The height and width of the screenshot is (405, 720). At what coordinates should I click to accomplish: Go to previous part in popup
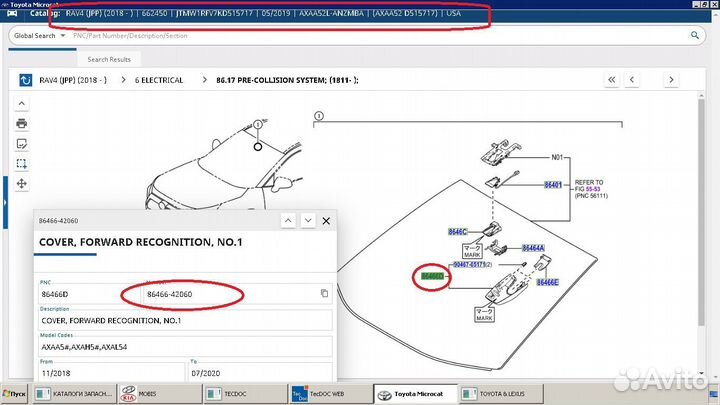pyautogui.click(x=287, y=219)
